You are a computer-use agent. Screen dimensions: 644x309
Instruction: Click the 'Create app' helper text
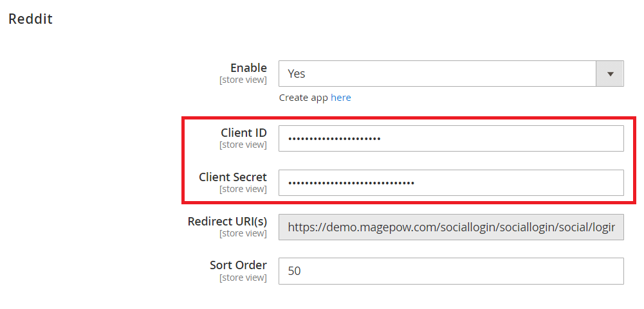pos(304,98)
